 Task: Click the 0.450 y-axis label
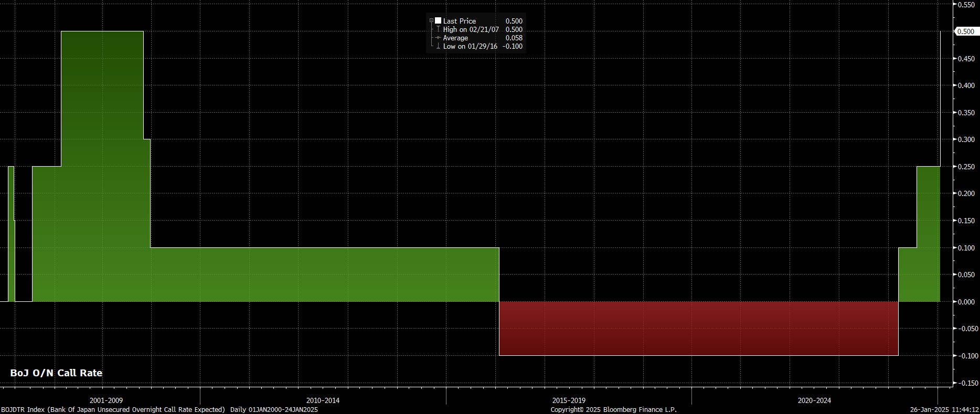pos(966,59)
